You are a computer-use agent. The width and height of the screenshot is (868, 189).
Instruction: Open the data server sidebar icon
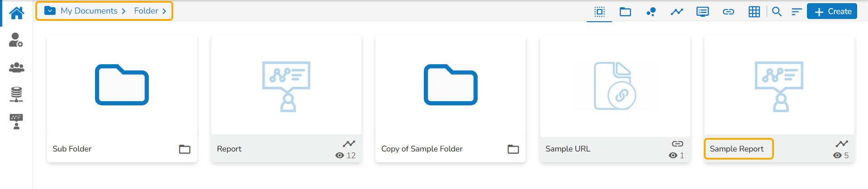(x=16, y=94)
